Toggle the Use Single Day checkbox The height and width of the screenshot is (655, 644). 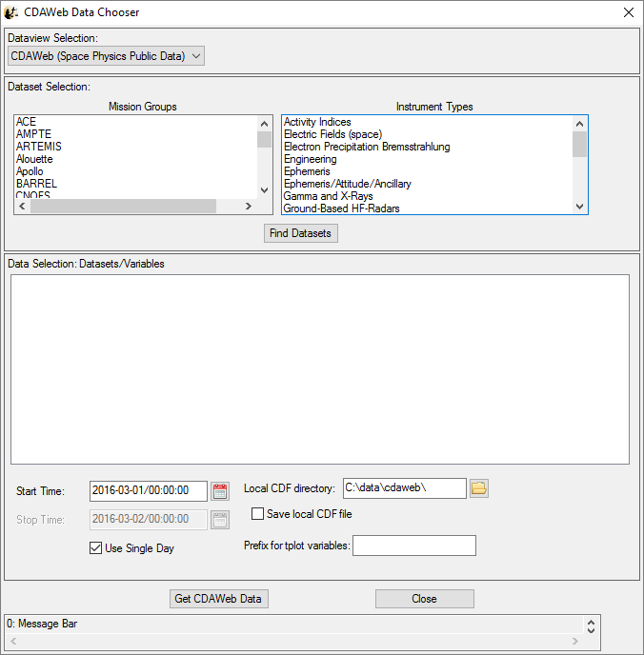click(x=95, y=548)
